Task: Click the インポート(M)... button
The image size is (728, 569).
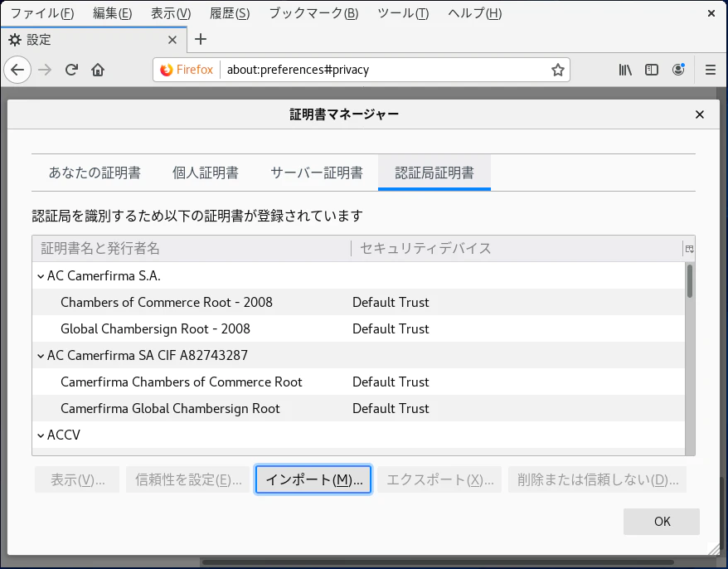Action: click(x=313, y=479)
